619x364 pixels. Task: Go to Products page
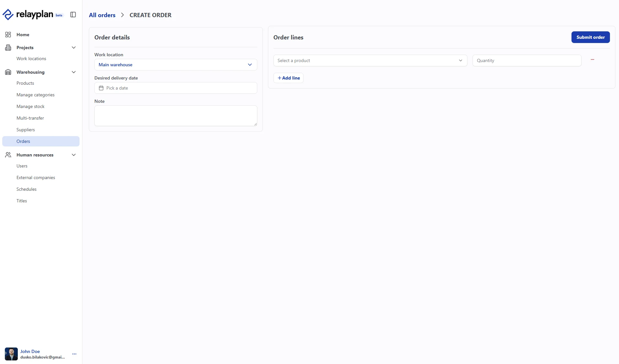point(25,83)
